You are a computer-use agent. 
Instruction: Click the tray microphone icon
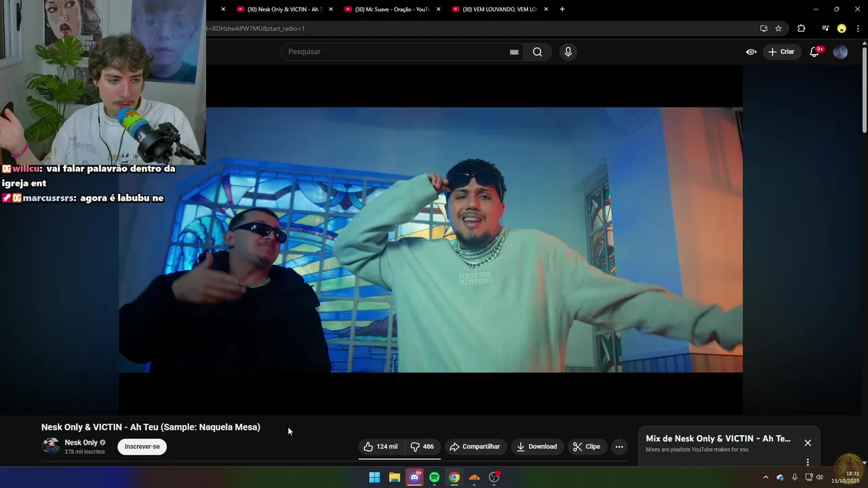(x=794, y=477)
